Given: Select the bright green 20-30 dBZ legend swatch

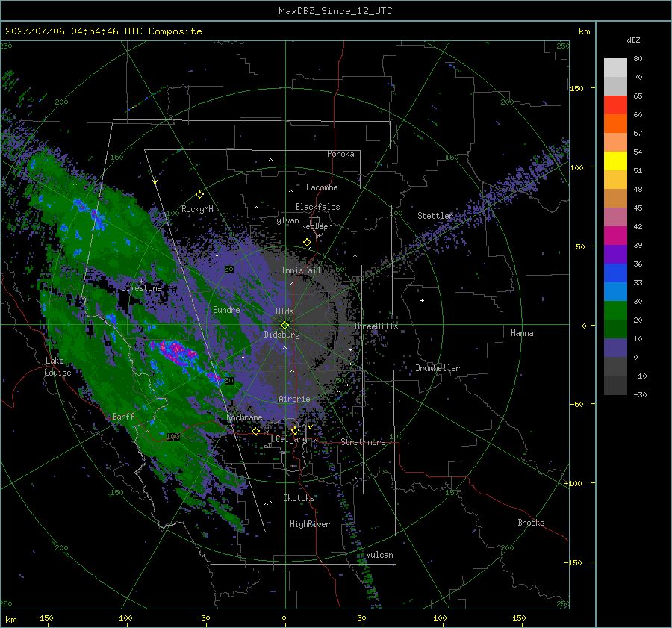Looking at the screenshot, I should coord(615,310).
